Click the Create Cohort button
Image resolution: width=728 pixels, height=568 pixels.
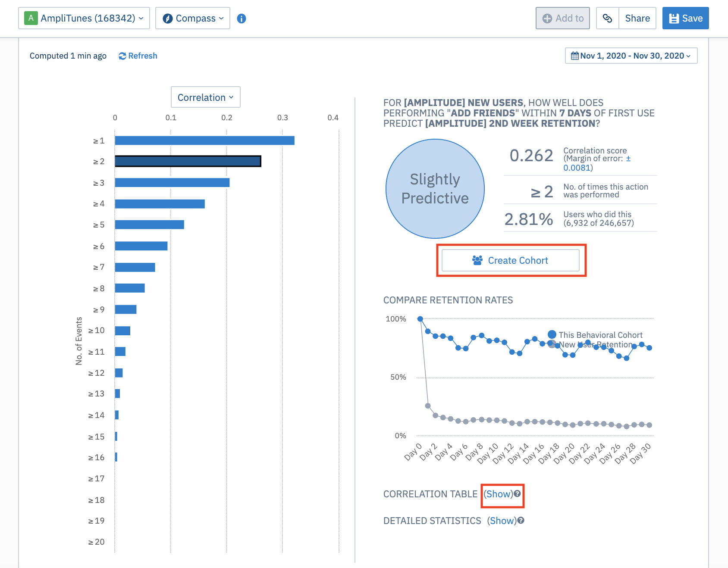(x=511, y=260)
